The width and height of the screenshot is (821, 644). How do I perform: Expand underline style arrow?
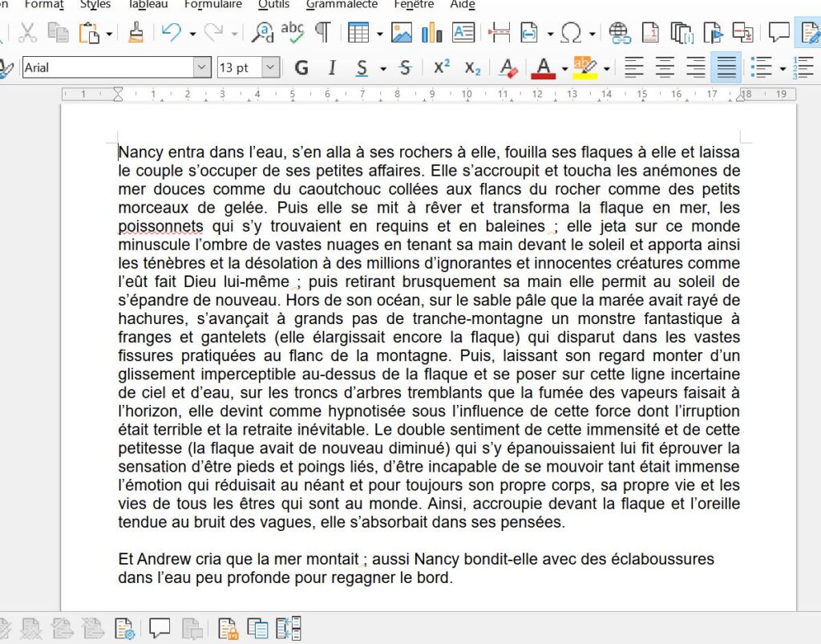[x=383, y=69]
